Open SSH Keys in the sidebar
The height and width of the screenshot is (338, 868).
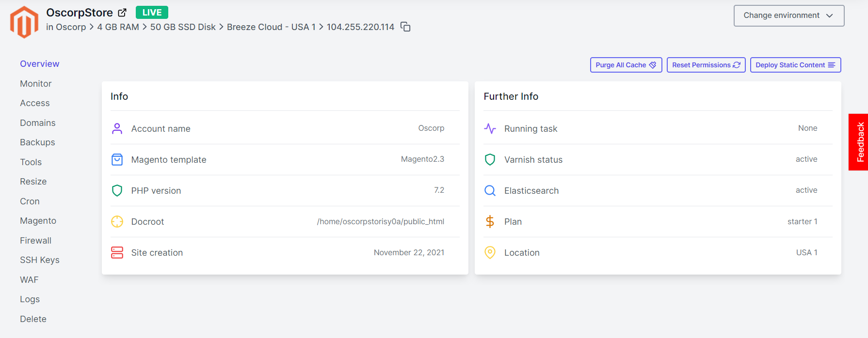click(40, 260)
